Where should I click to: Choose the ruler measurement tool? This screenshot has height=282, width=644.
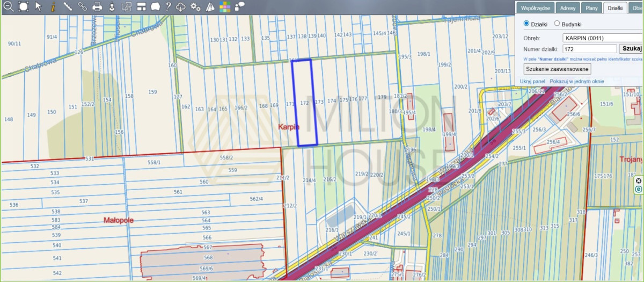point(68,6)
